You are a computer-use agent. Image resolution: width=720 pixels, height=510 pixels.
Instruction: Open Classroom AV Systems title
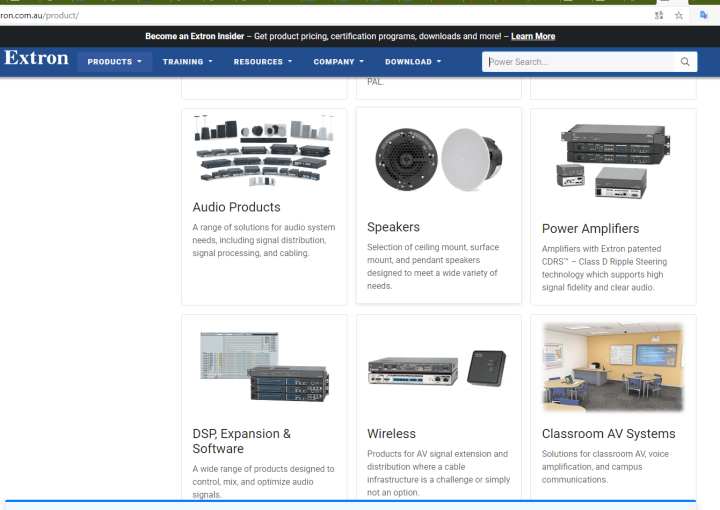(x=608, y=434)
